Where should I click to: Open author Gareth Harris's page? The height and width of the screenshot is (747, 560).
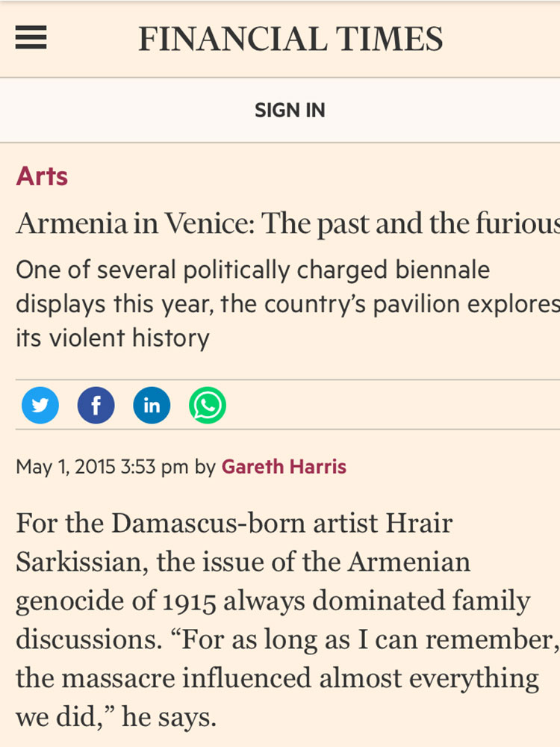coord(284,467)
